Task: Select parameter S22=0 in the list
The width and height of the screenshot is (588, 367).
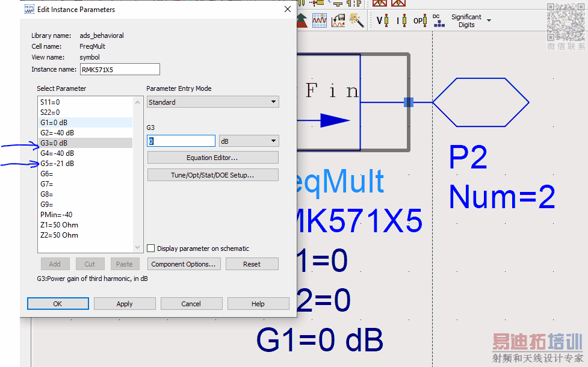Action: (x=85, y=112)
